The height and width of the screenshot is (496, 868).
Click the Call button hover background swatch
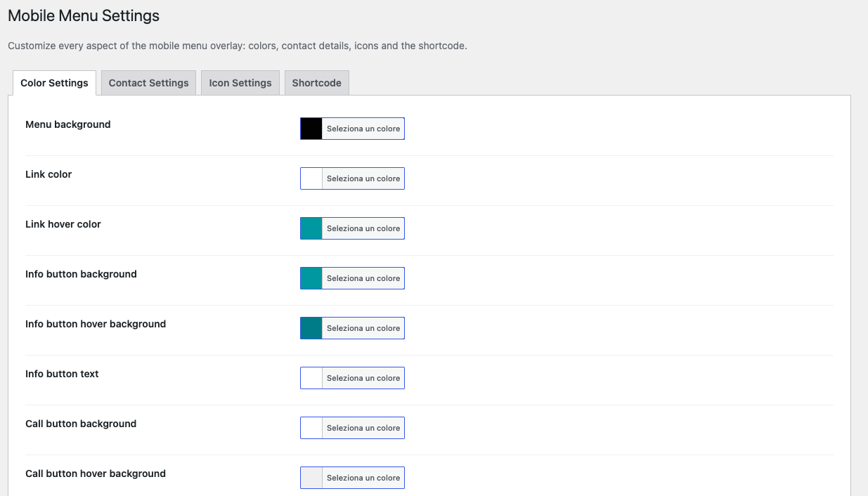[x=311, y=478]
